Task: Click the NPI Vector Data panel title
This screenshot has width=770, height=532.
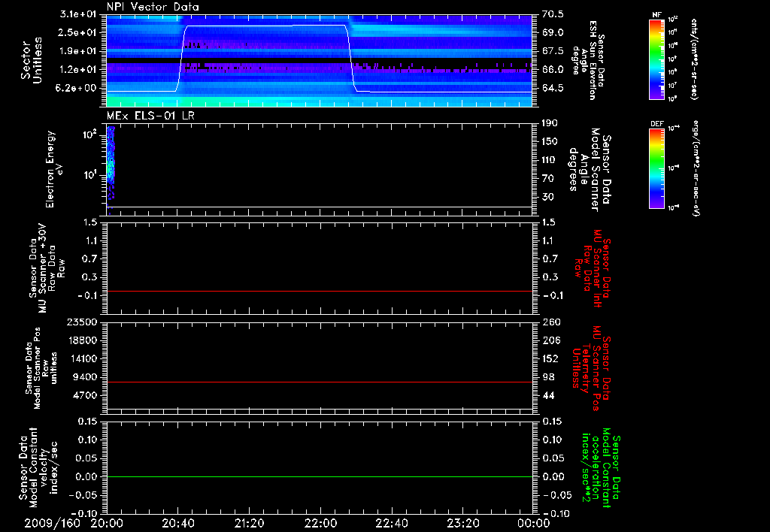Action: [153, 7]
